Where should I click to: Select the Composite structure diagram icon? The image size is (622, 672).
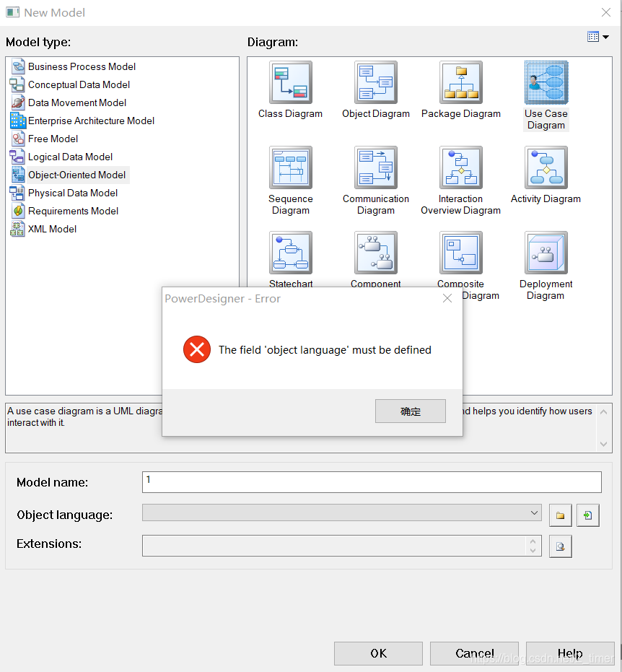click(461, 253)
